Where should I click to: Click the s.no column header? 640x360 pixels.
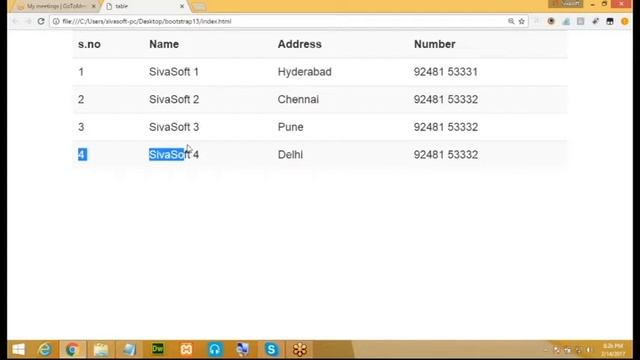pyautogui.click(x=89, y=44)
